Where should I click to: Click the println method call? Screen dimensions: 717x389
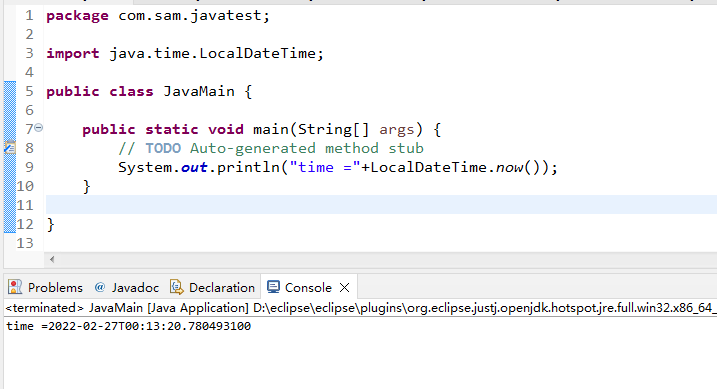pyautogui.click(x=248, y=167)
